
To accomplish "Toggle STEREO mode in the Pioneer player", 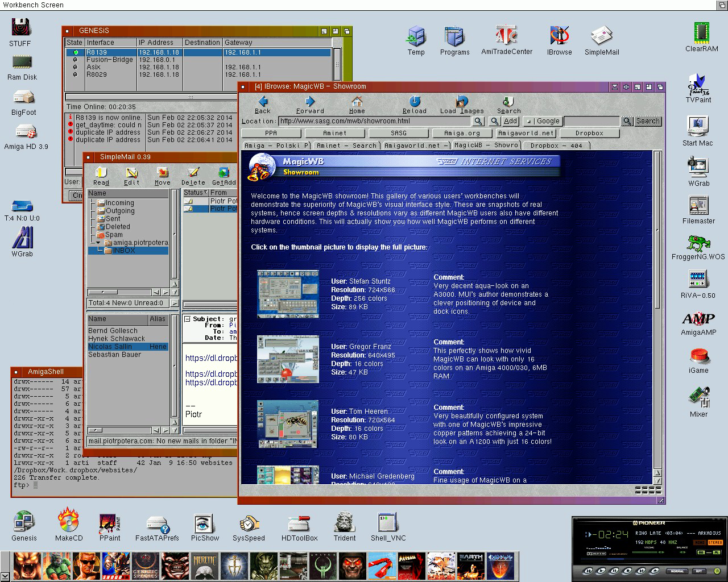I will click(715, 542).
